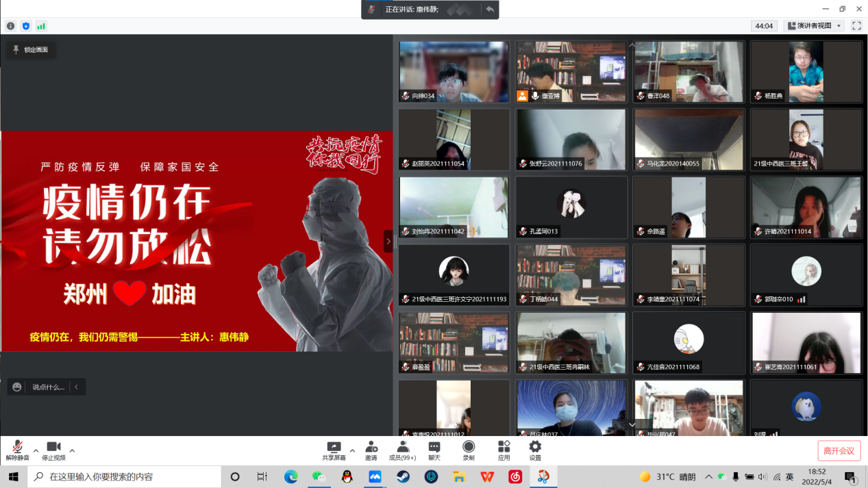This screenshot has width=868, height=488.
Task: Click the 锁定画面 pin button
Action: coord(31,50)
